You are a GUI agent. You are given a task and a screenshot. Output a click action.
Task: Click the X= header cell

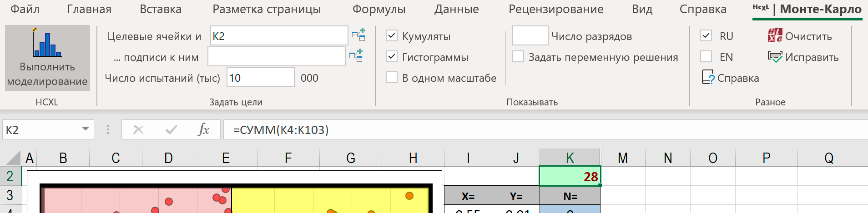[x=468, y=196]
